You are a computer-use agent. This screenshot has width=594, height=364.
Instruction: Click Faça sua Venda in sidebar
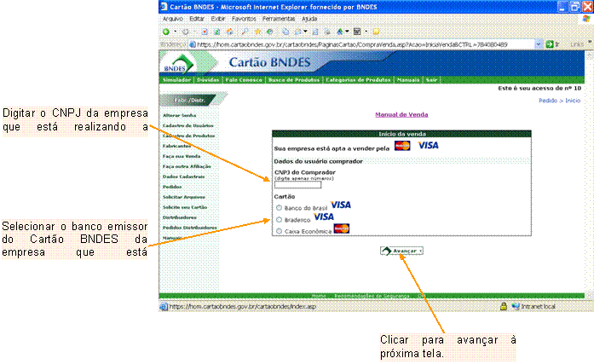(182, 156)
